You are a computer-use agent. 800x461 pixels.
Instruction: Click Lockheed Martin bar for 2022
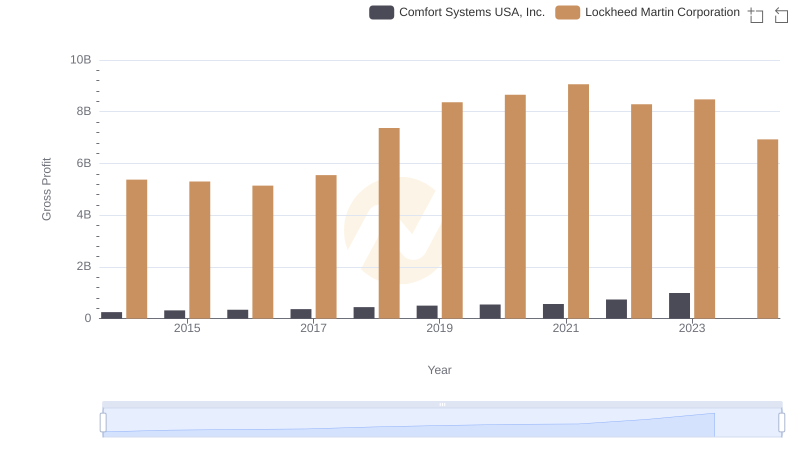pyautogui.click(x=641, y=211)
